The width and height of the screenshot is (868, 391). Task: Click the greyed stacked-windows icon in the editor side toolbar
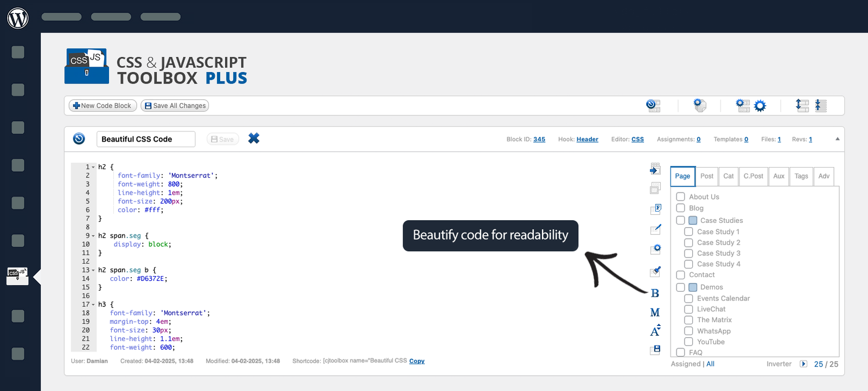(655, 188)
